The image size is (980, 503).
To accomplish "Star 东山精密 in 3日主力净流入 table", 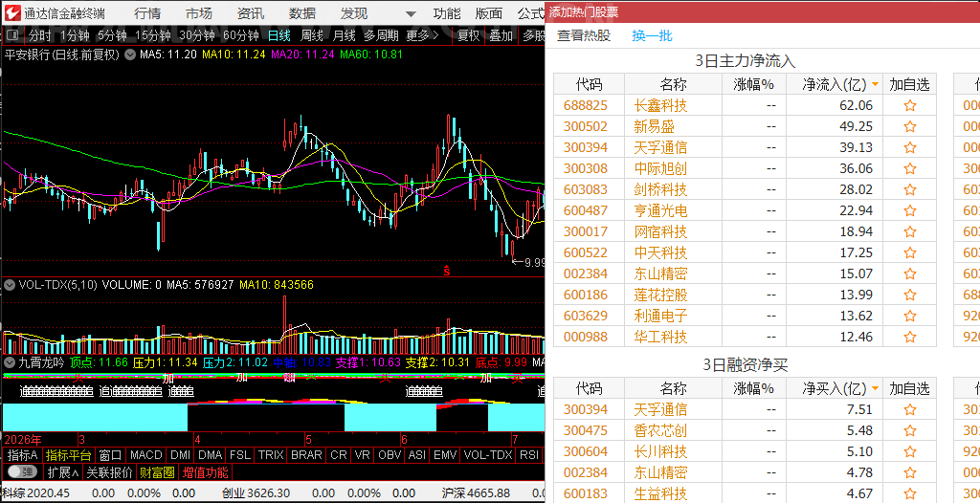I will (910, 273).
